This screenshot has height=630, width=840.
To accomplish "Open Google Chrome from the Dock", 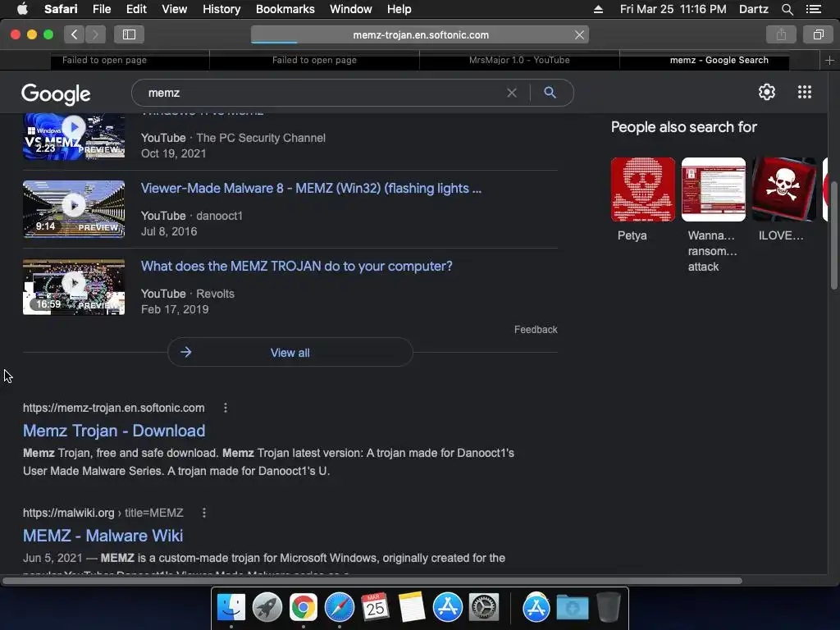I will (x=304, y=608).
